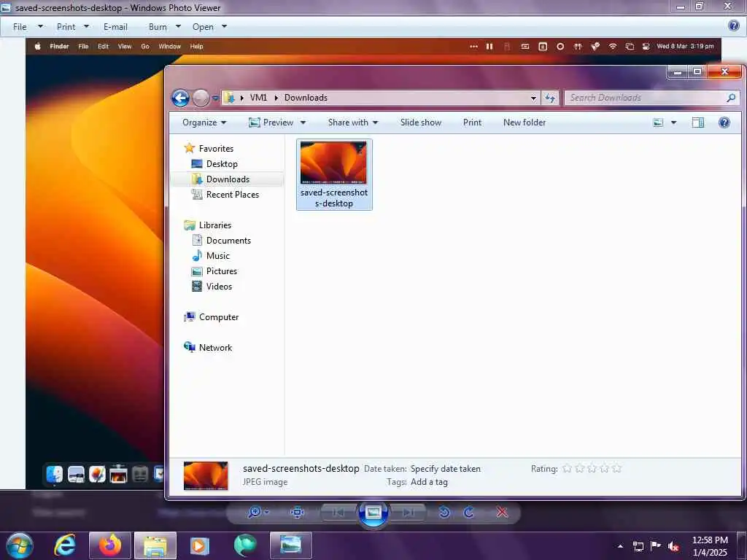Select Downloads in the navigation pane
The width and height of the screenshot is (747, 560).
228,179
